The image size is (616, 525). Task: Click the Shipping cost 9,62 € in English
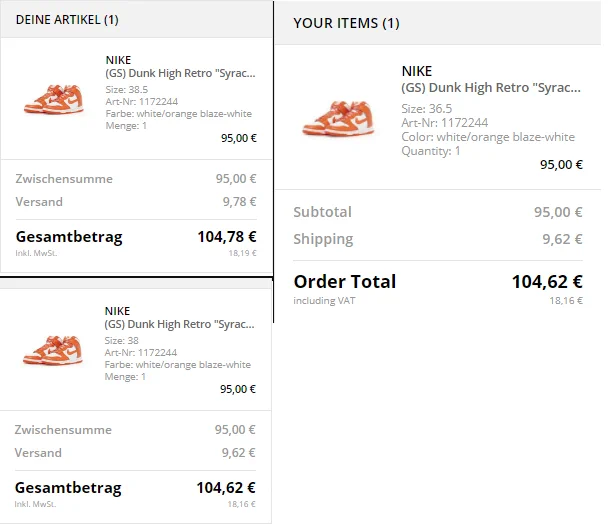point(563,239)
